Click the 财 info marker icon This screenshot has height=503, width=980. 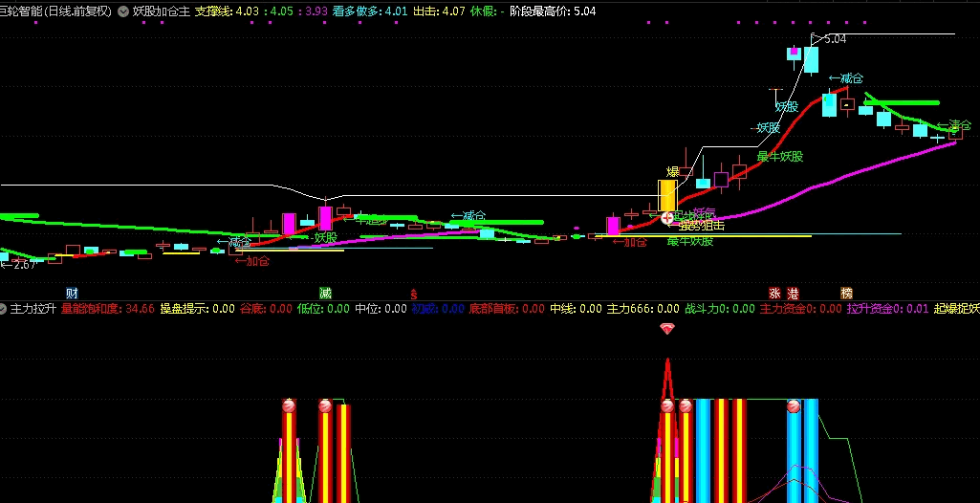tap(72, 293)
